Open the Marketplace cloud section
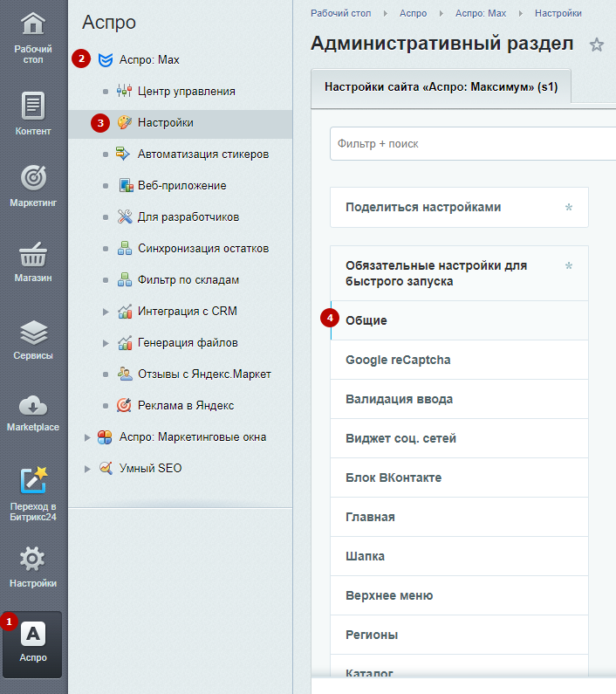The image size is (616, 694). click(33, 414)
